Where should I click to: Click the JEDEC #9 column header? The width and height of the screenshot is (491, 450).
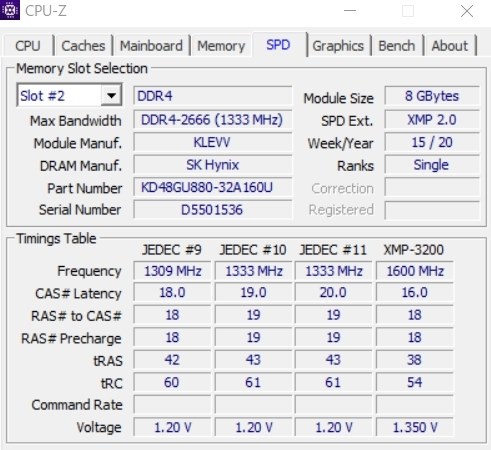pos(172,250)
